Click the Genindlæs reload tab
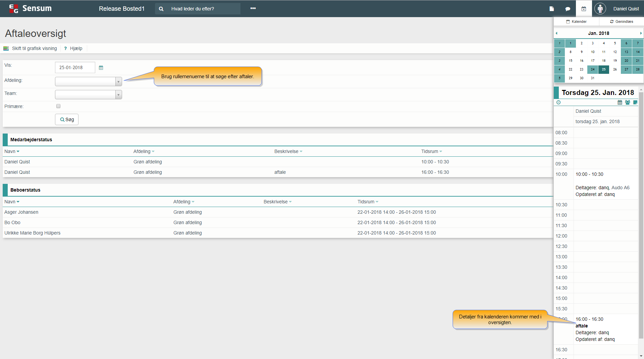This screenshot has height=359, width=644. click(x=622, y=21)
